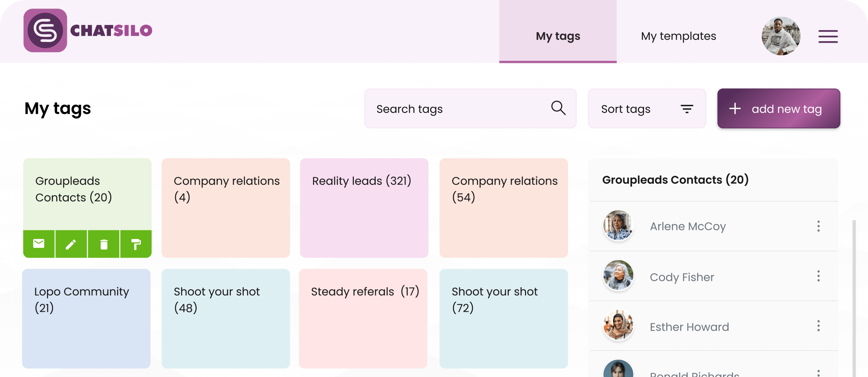Select the Lopo Community (21) tag
Viewport: 868px width, 377px height.
pyautogui.click(x=86, y=318)
